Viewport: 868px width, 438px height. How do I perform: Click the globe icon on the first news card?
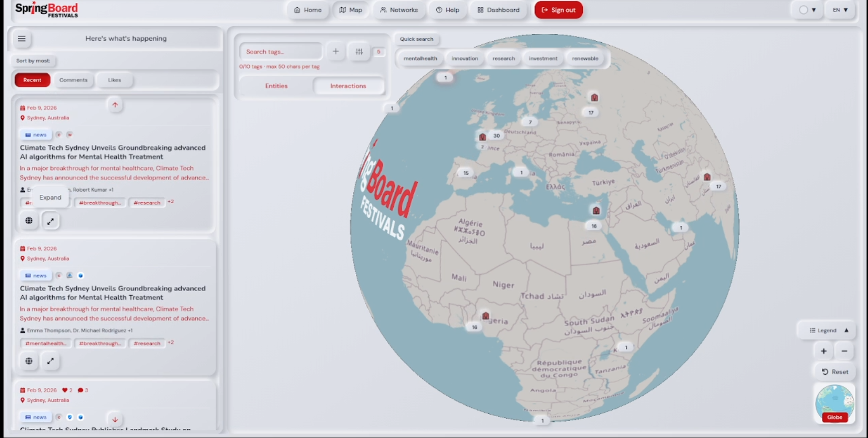pos(29,220)
